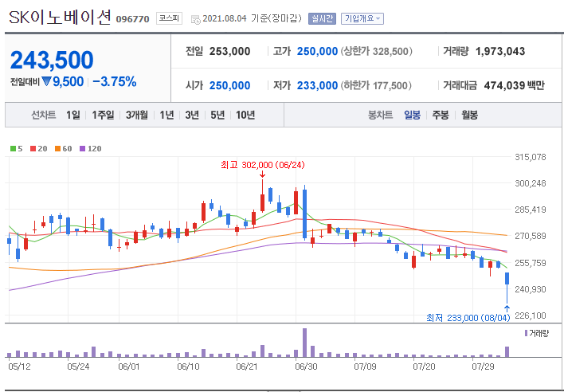
Task: Click the 거래대금 value 474,039 백만
Action: point(515,85)
